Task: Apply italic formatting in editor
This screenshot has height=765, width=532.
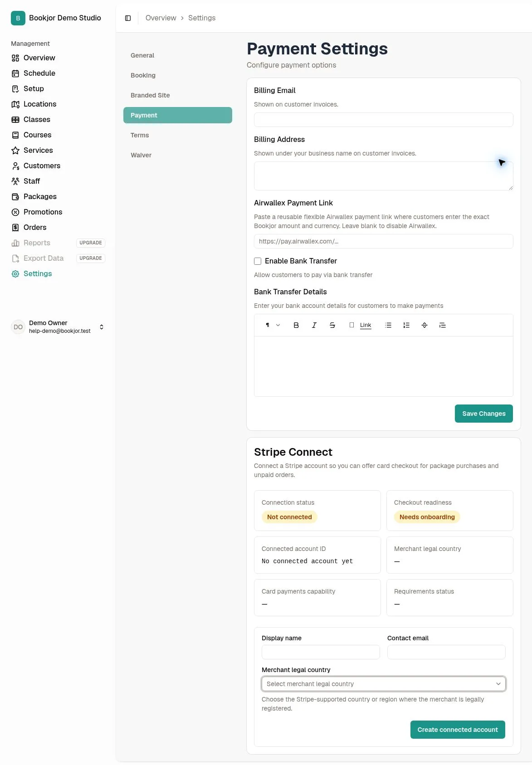Action: click(x=314, y=325)
